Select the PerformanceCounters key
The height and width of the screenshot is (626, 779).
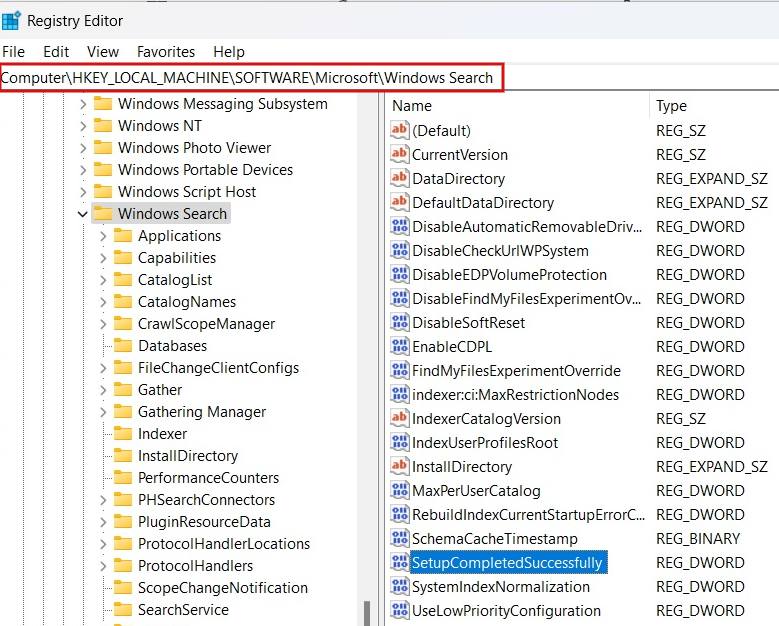[x=208, y=478]
